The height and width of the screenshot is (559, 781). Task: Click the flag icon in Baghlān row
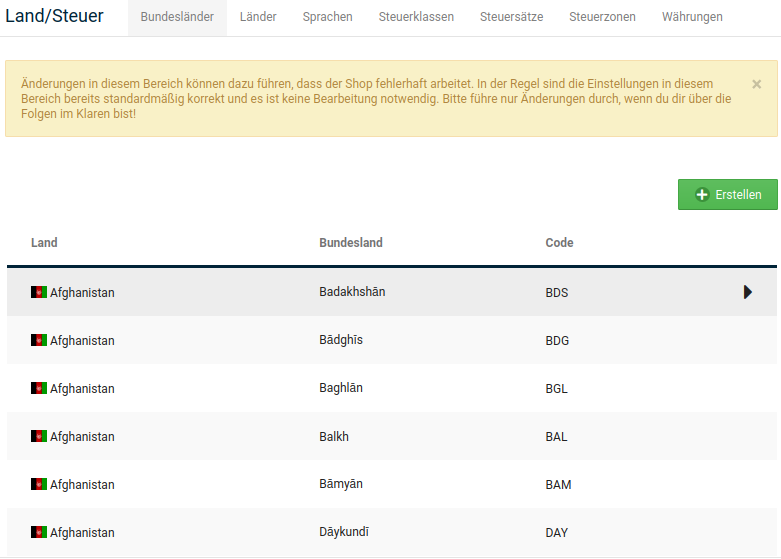pyautogui.click(x=39, y=388)
